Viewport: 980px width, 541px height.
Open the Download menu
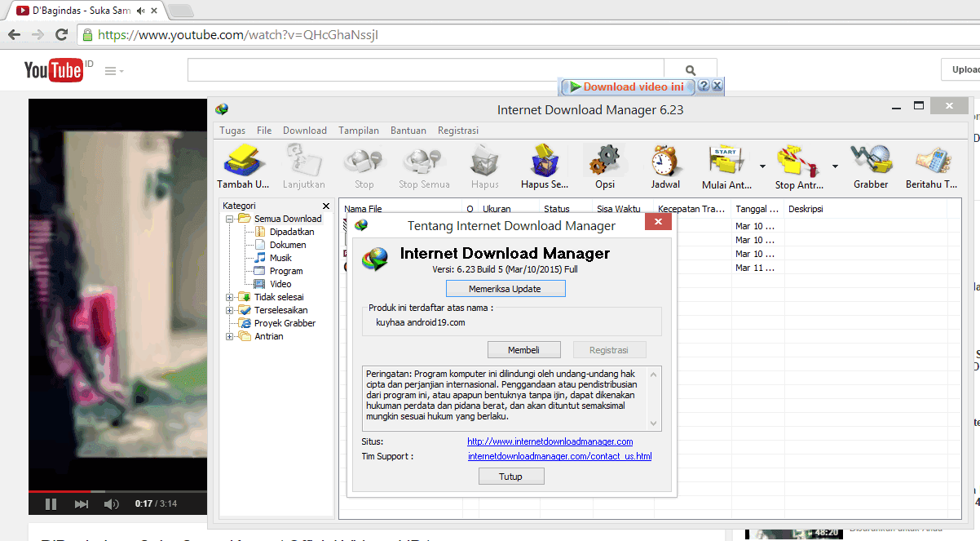pos(305,131)
